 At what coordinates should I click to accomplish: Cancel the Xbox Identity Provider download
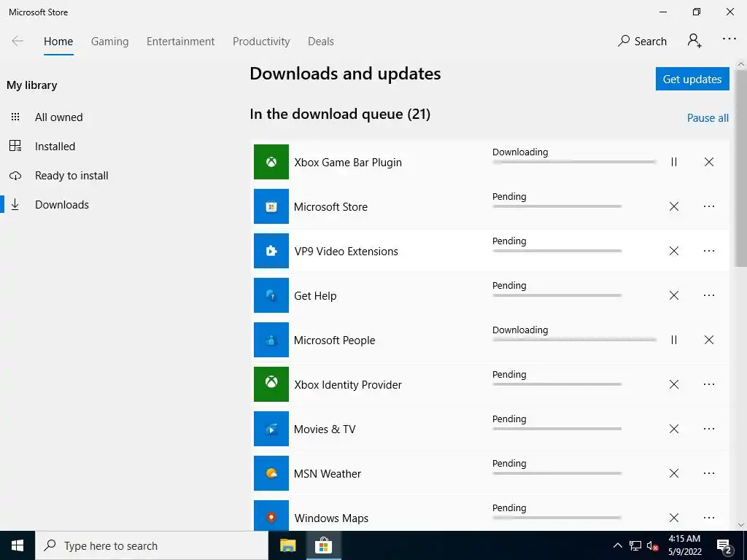click(x=673, y=384)
